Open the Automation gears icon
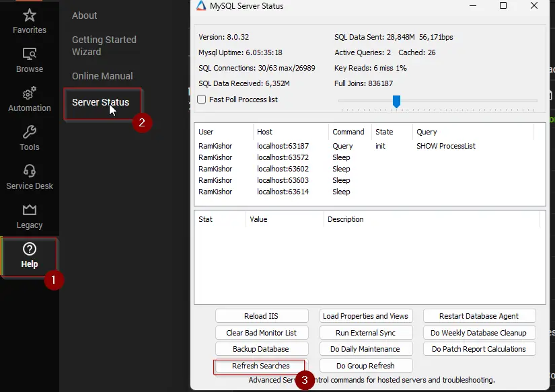Screen dimensions: 555x392 (30, 93)
